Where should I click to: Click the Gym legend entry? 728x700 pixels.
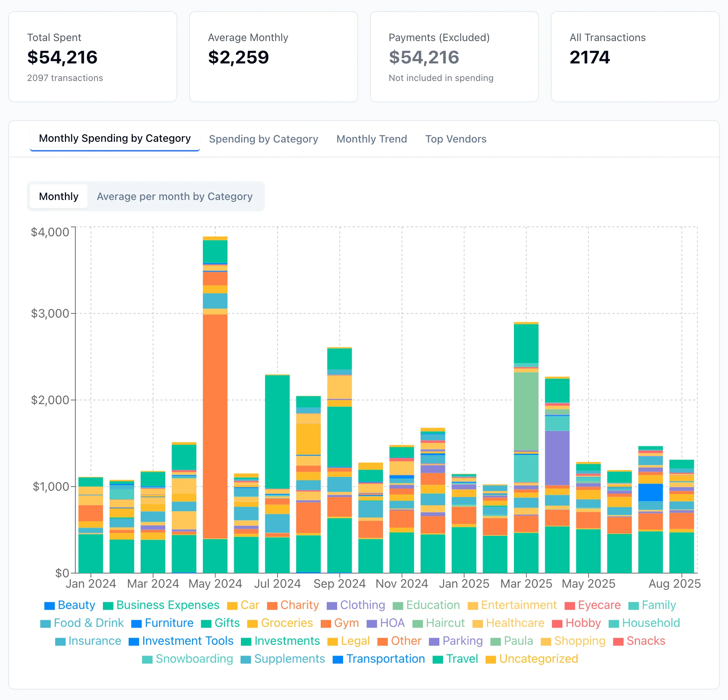[x=340, y=623]
